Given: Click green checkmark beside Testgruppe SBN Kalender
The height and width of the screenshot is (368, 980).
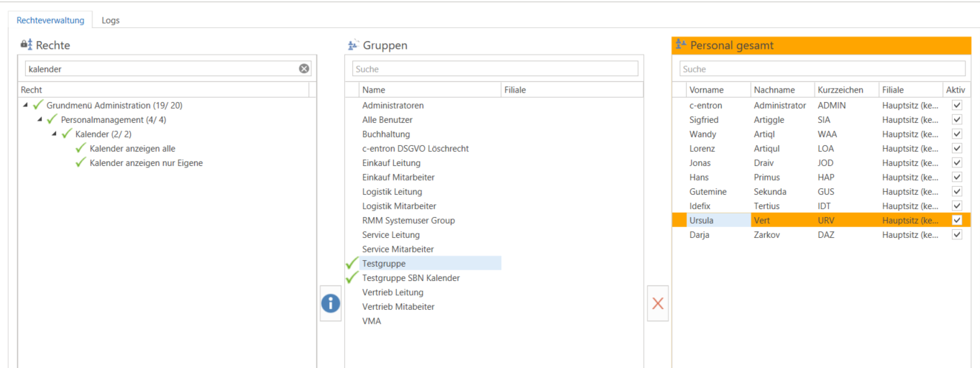Looking at the screenshot, I should (x=352, y=278).
